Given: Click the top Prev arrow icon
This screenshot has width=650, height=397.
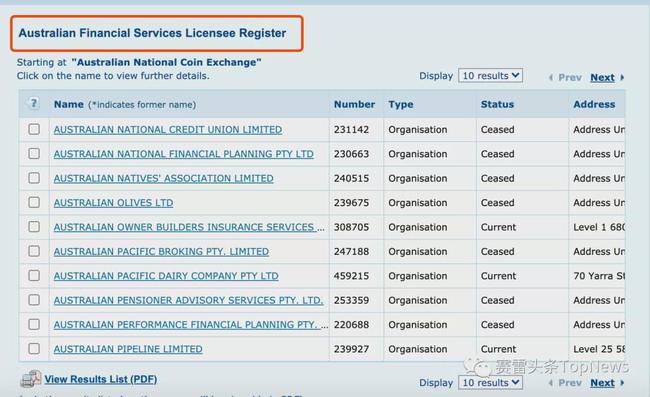Looking at the screenshot, I should 551,77.
